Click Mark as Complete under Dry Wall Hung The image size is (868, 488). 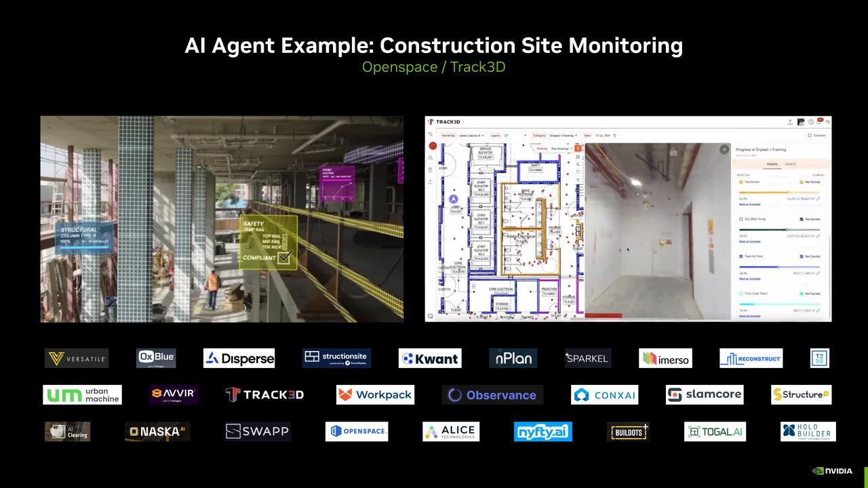pyautogui.click(x=749, y=241)
